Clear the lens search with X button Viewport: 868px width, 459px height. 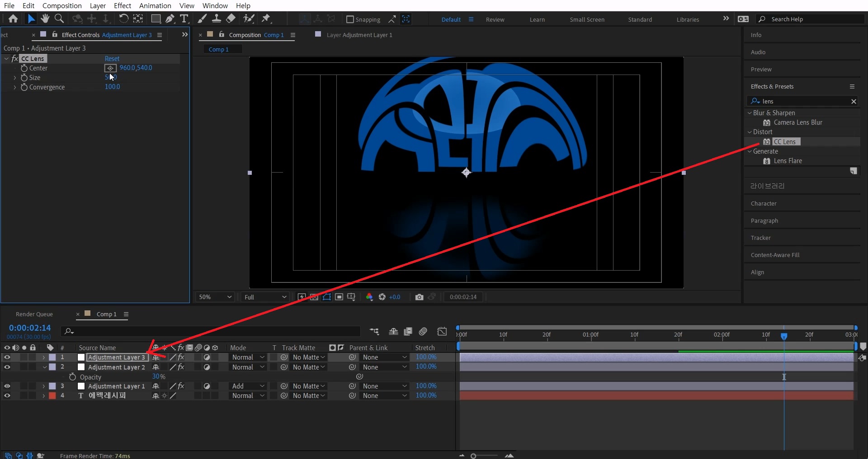pyautogui.click(x=854, y=101)
